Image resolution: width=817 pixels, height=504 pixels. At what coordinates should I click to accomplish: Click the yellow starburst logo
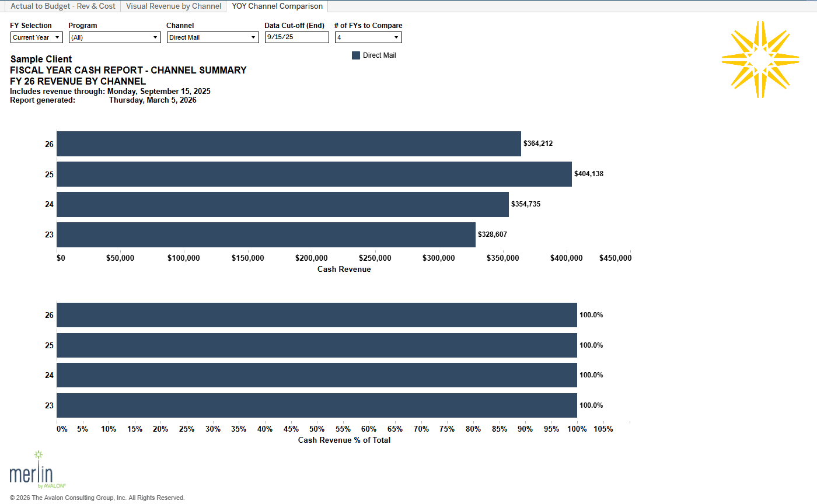[x=760, y=60]
